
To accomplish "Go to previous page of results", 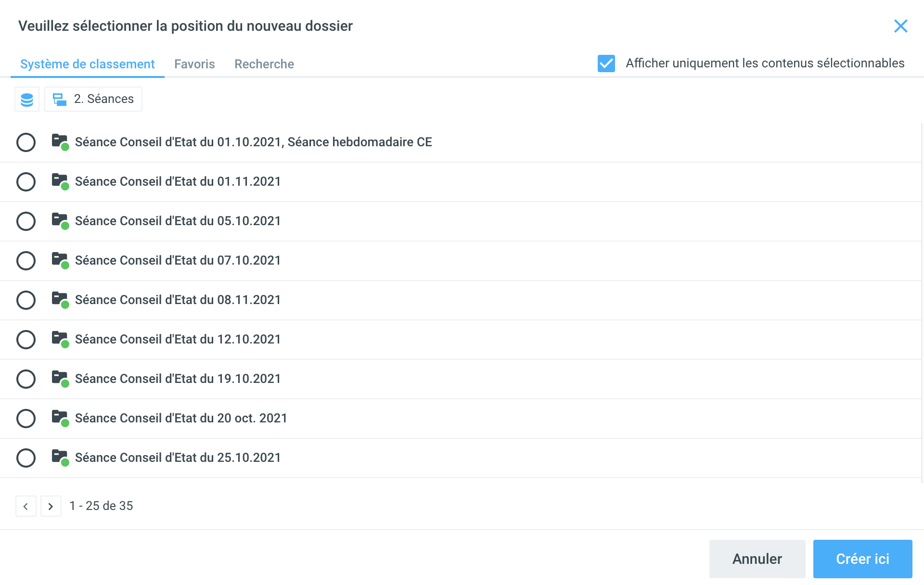I will click(26, 506).
